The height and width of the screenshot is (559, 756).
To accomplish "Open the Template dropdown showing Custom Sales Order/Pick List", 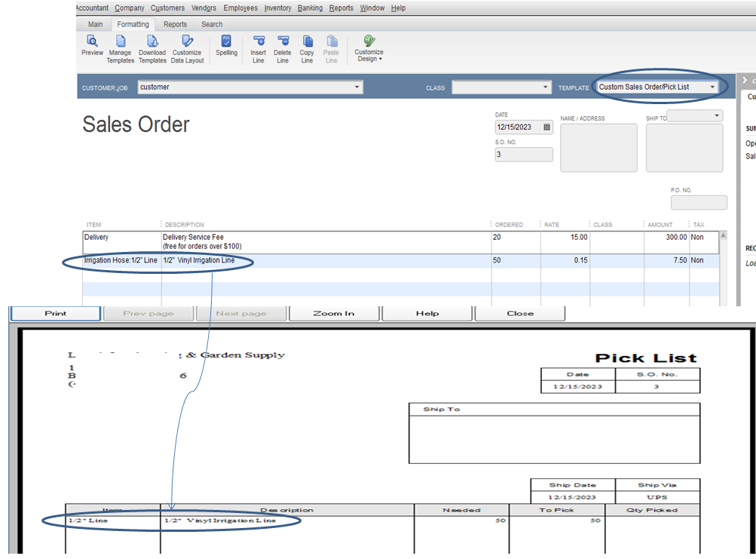I will [x=712, y=86].
